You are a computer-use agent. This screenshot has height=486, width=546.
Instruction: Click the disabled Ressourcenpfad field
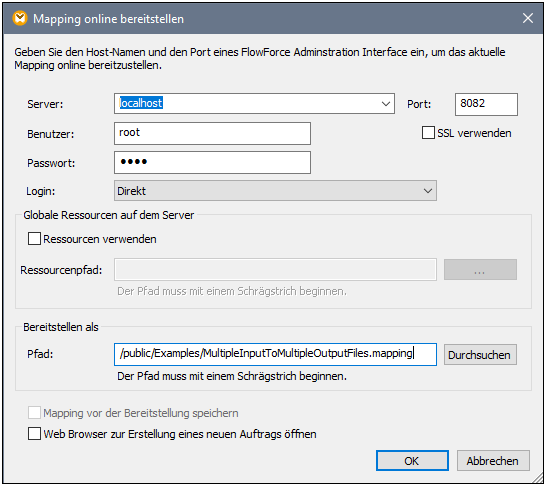(275, 269)
